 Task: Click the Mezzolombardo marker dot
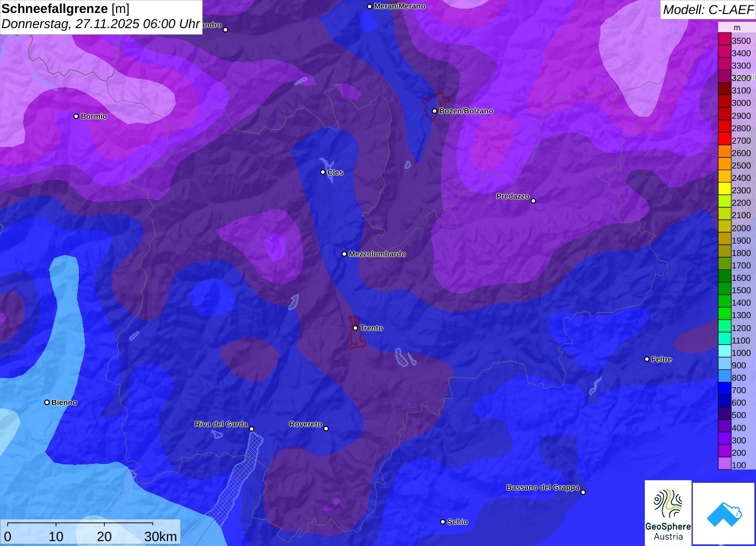click(x=345, y=254)
